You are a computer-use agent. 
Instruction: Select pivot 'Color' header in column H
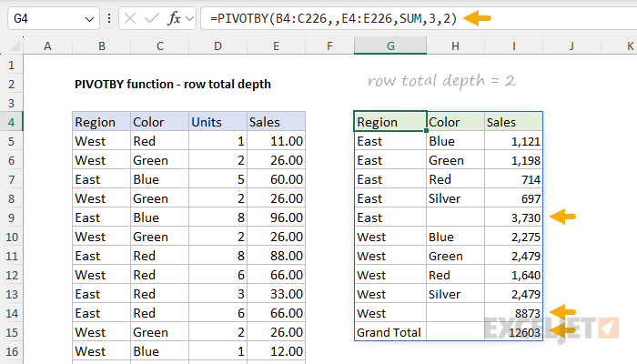coord(455,122)
